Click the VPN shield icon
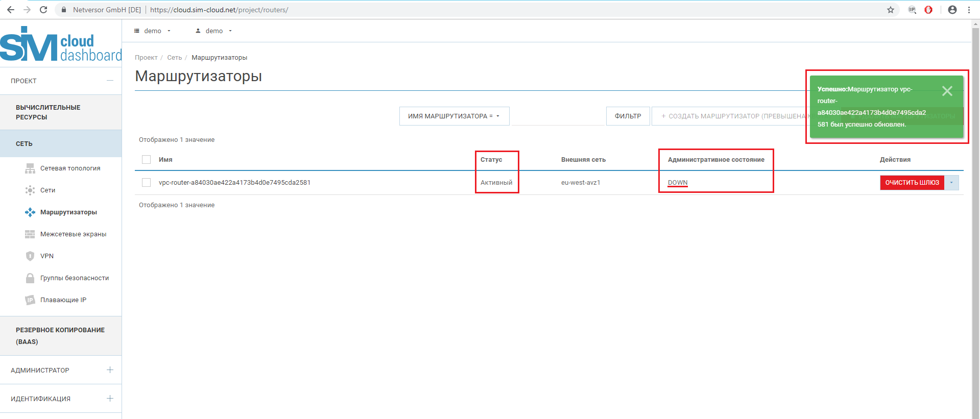The height and width of the screenshot is (419, 980). tap(30, 256)
